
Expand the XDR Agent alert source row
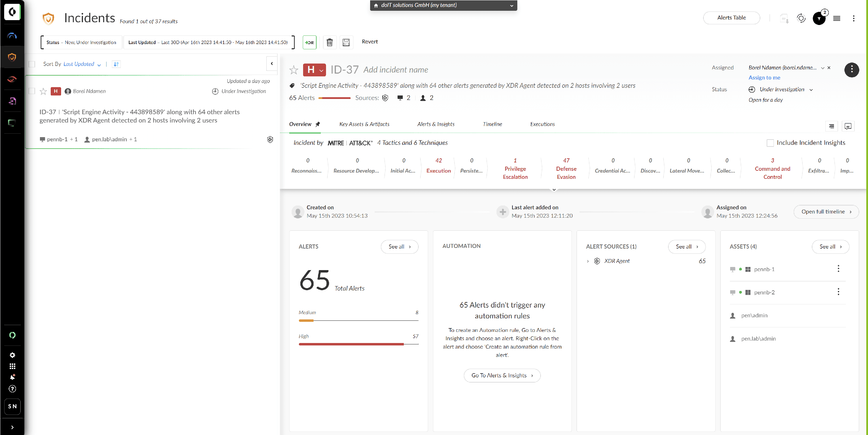pyautogui.click(x=588, y=261)
